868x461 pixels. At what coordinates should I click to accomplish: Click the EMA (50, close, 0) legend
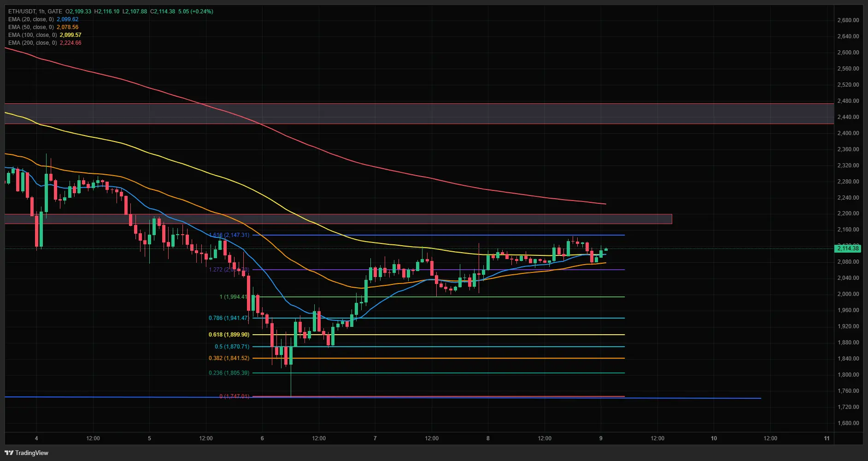click(x=31, y=27)
